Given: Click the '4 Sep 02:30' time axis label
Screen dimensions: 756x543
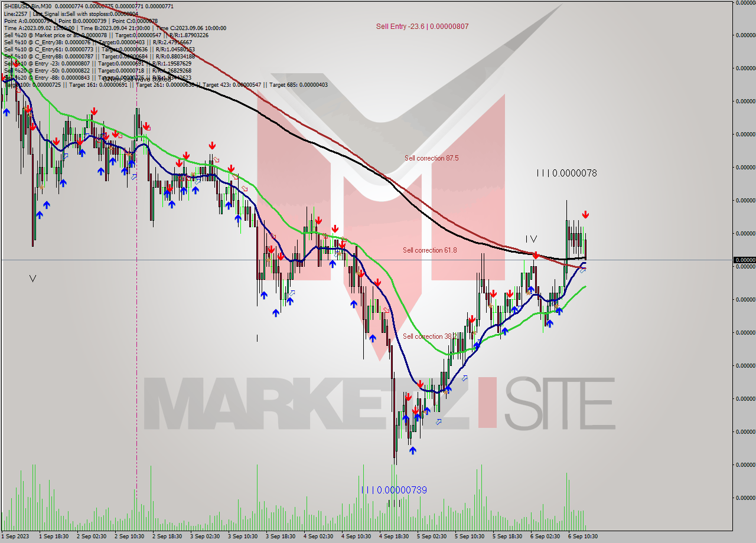Looking at the screenshot, I should [x=318, y=536].
